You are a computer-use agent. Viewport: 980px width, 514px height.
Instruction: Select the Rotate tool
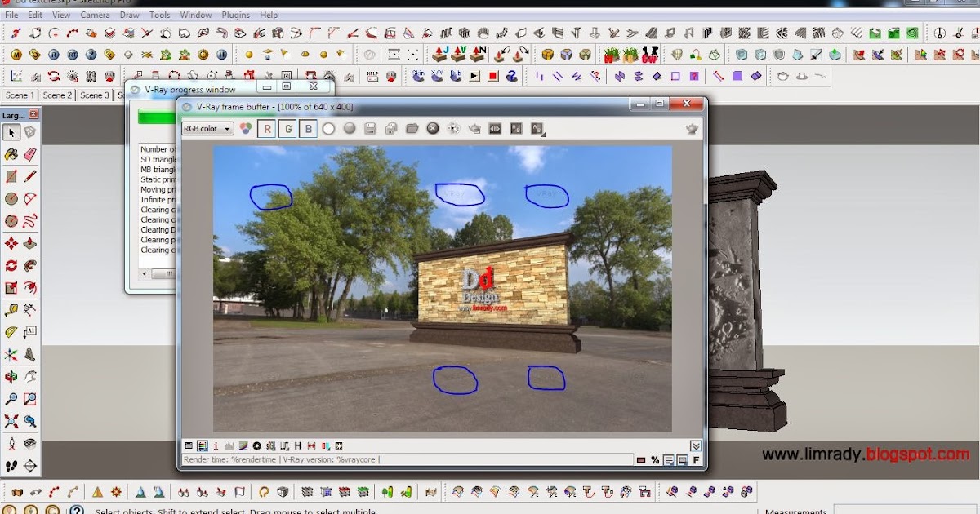(x=11, y=265)
